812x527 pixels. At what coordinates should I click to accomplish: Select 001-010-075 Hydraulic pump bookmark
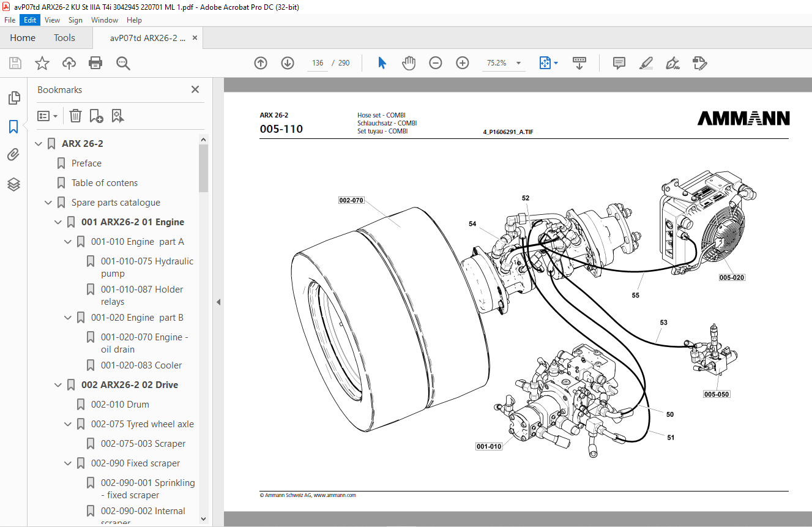[x=147, y=267]
